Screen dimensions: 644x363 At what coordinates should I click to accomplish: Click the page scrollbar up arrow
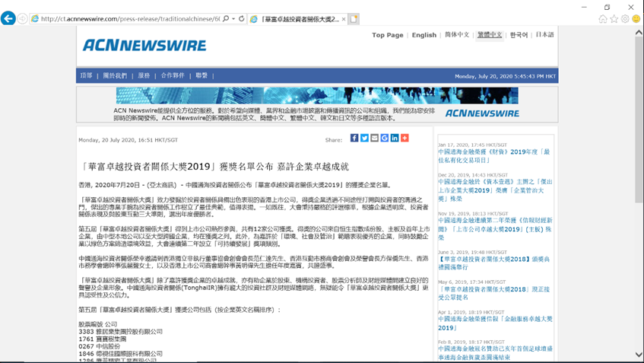coord(639,32)
